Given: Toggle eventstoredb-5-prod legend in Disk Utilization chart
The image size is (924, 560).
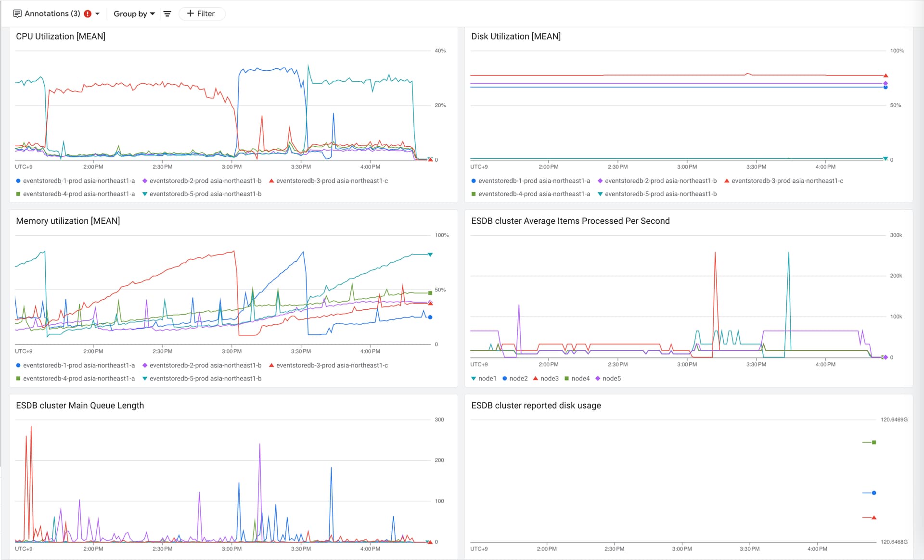Looking at the screenshot, I should 657,194.
